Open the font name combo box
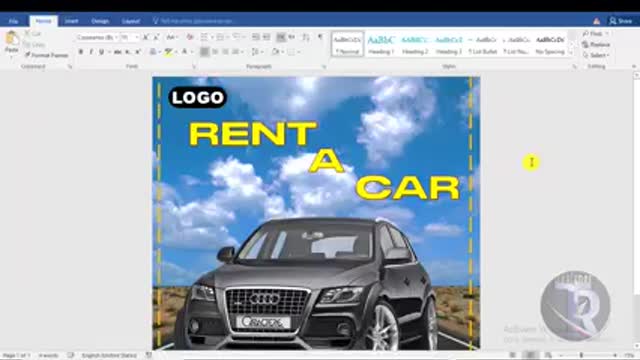Viewport: 640px width, 360px height. click(97, 38)
